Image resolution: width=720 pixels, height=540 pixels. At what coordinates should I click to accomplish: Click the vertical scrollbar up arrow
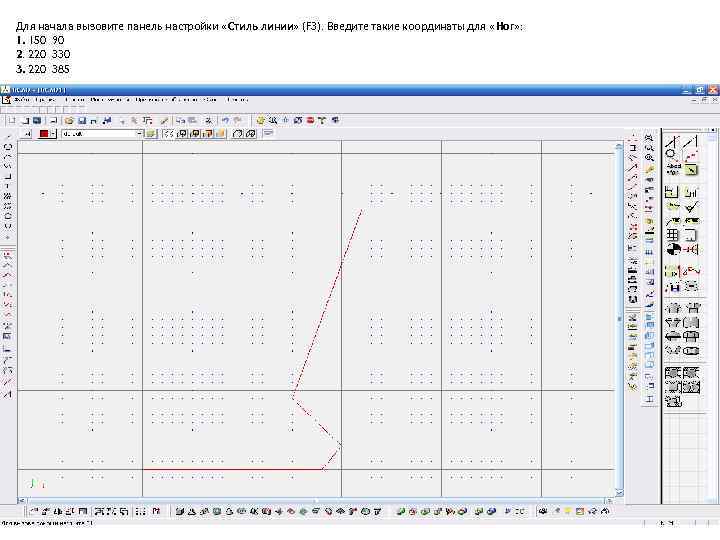[x=619, y=146]
